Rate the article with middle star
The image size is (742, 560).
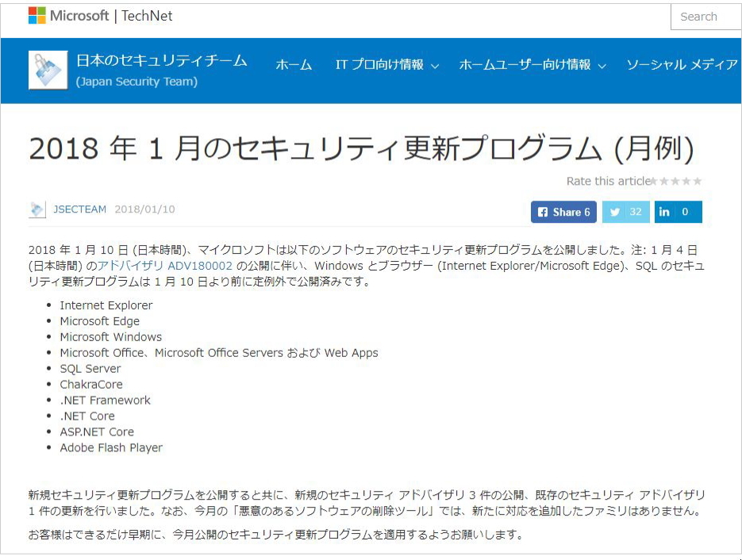tap(675, 182)
